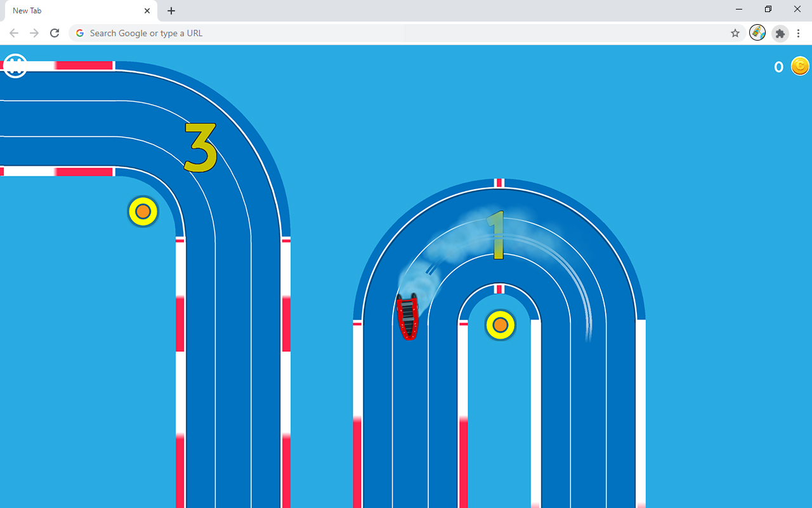Click the boat game extension avatar icon
812x508 pixels.
[757, 33]
